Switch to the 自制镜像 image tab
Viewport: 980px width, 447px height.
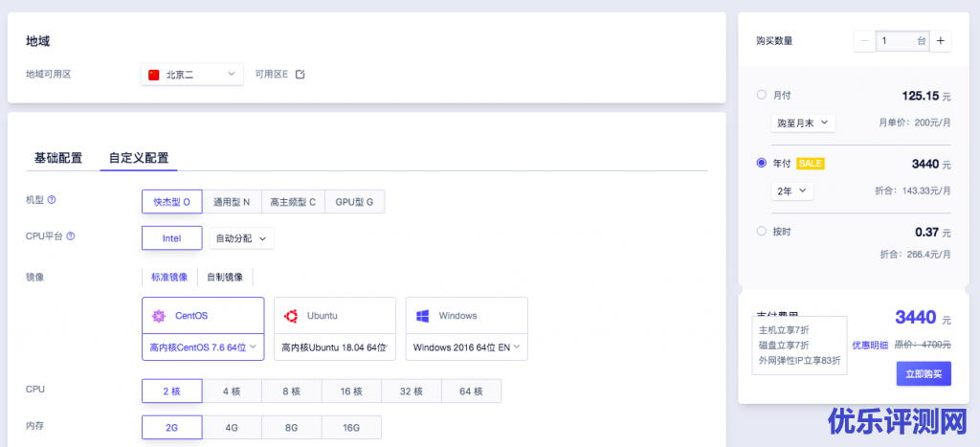(225, 278)
